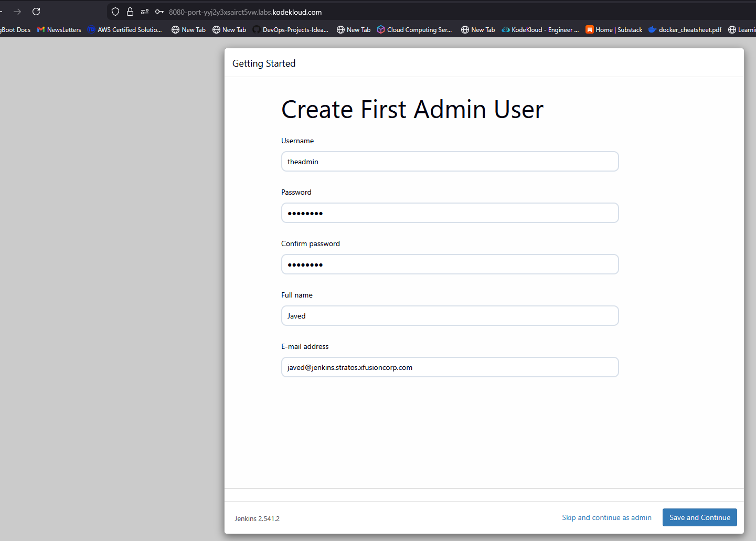
Task: Open the Home | Substack bookmark
Action: [614, 30]
